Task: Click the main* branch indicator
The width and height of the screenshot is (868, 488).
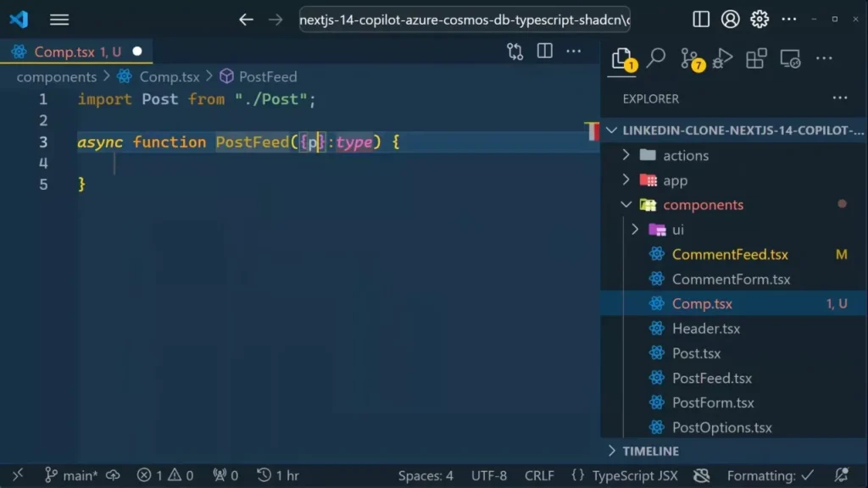Action: pyautogui.click(x=73, y=475)
